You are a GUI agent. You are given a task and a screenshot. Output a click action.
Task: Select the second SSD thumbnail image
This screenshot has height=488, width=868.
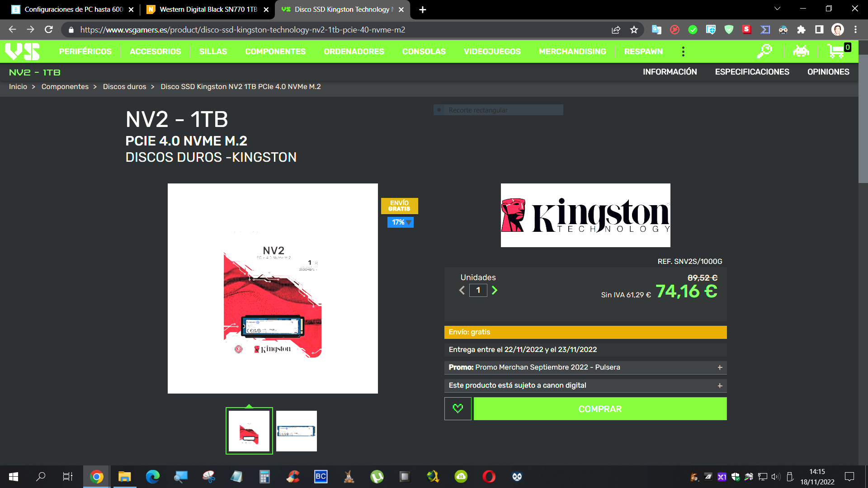297,431
